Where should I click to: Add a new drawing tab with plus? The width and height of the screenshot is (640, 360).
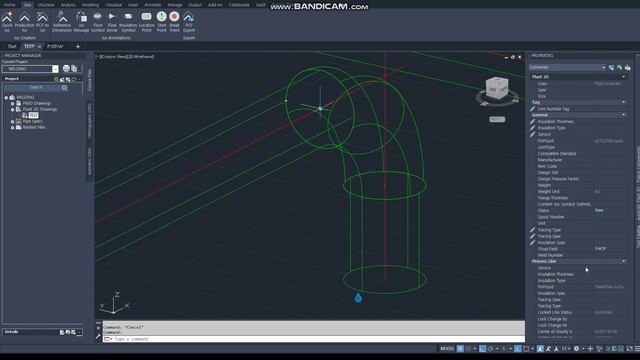coord(78,47)
